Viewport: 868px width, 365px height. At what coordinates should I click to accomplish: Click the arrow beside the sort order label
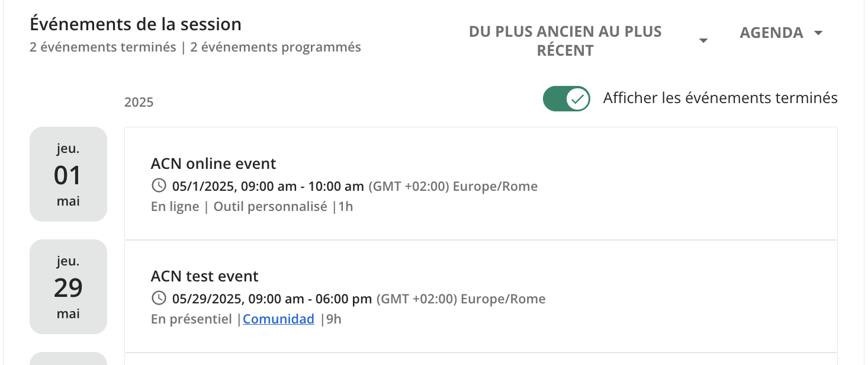(x=703, y=41)
